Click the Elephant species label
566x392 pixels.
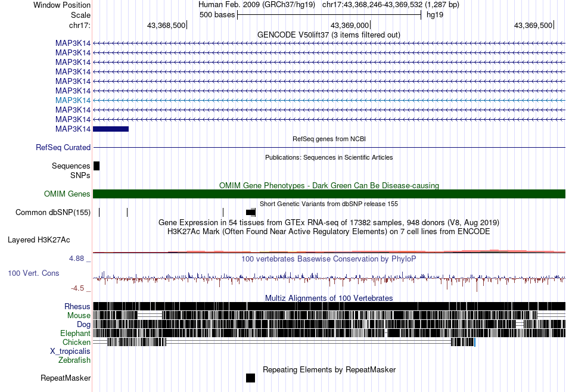coord(75,333)
